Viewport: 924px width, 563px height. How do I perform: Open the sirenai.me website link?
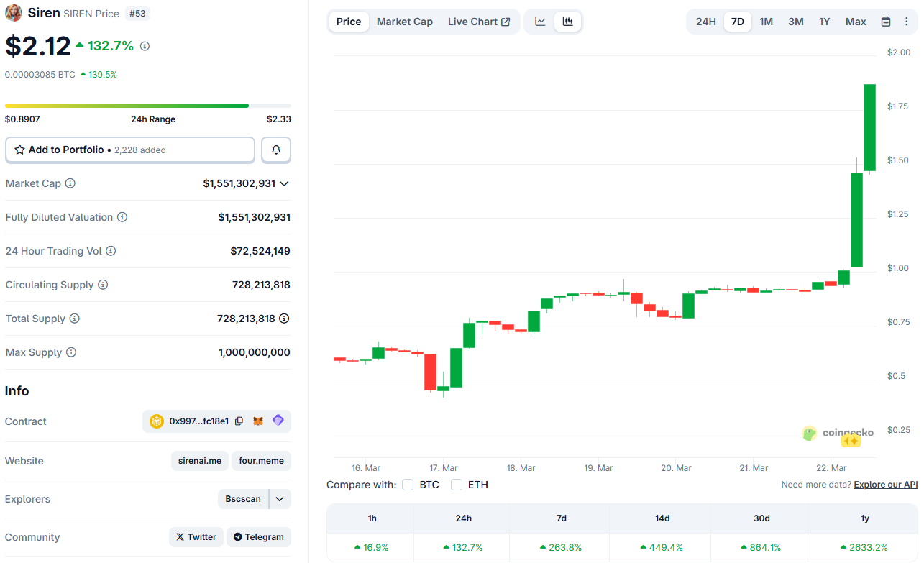click(x=199, y=461)
